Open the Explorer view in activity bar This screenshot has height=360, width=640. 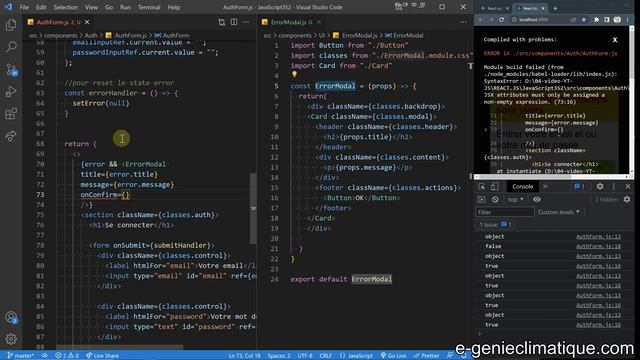[11, 25]
